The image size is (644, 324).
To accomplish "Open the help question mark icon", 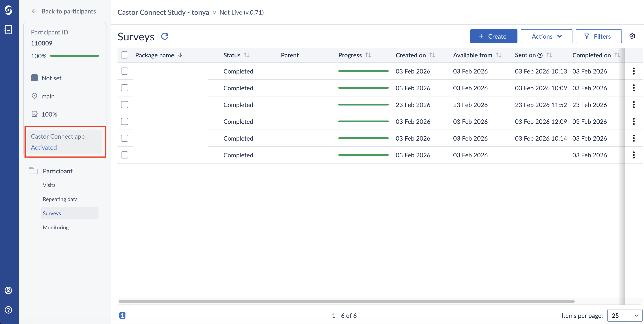I will pos(8,310).
